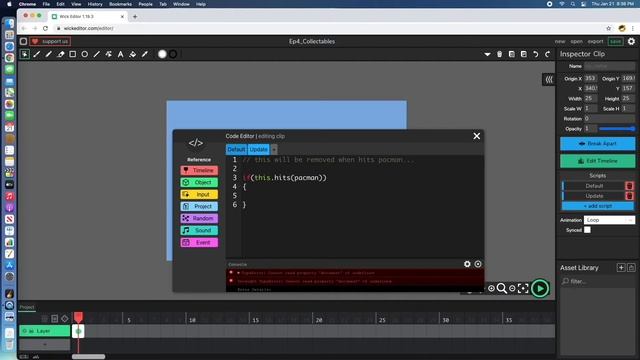Open the fill color swatch
This screenshot has width=640, height=360.
point(162,54)
